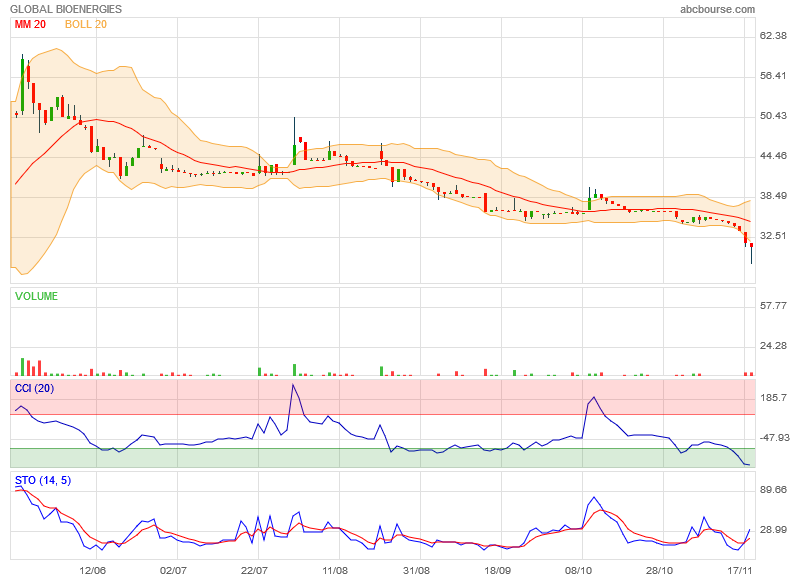Click the 31/08 date label
This screenshot has height=580, width=800.
[x=416, y=570]
